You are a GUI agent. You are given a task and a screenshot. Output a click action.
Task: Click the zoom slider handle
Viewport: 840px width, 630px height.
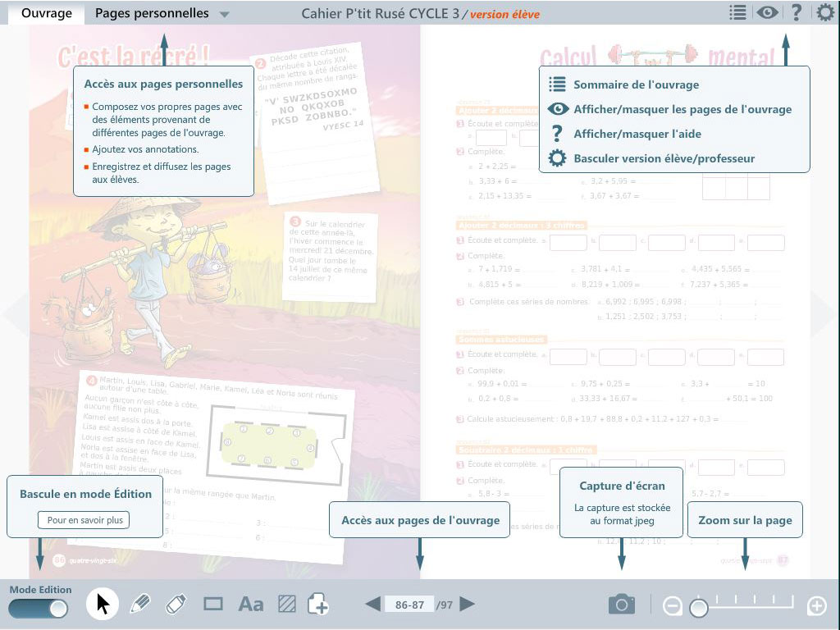pyautogui.click(x=698, y=608)
